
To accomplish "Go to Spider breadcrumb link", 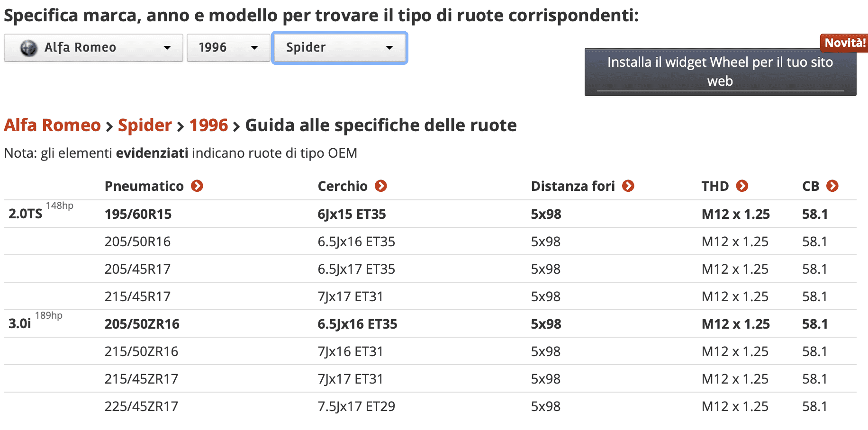I will pyautogui.click(x=145, y=125).
